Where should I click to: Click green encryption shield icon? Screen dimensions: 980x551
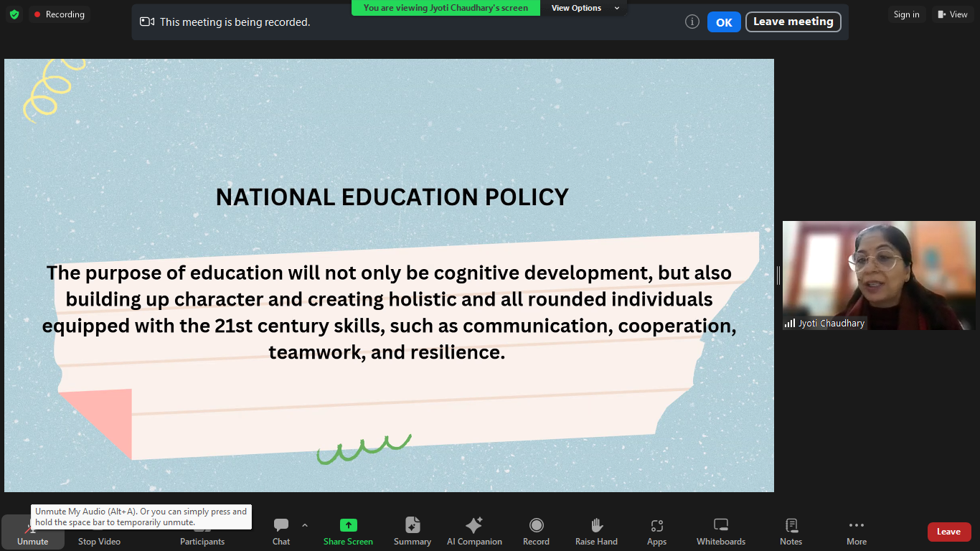tap(14, 14)
